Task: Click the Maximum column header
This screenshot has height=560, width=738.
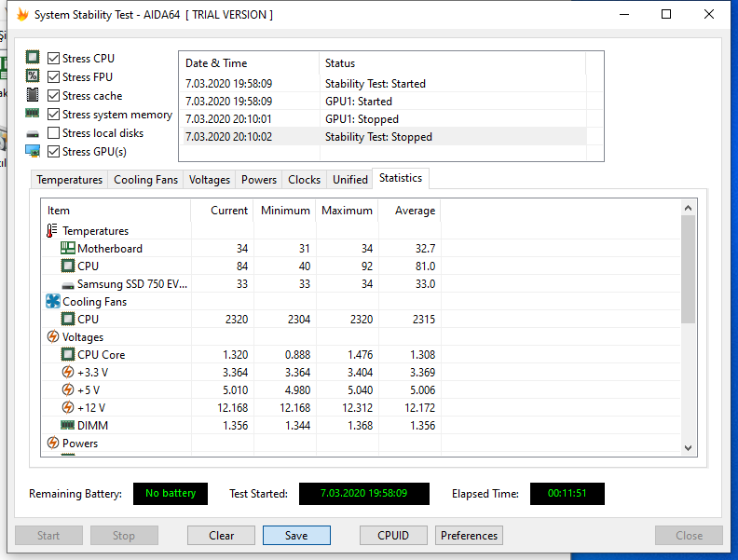Action: 348,211
